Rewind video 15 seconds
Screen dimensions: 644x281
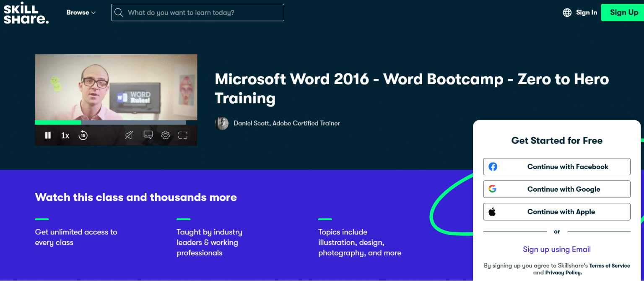(x=83, y=135)
